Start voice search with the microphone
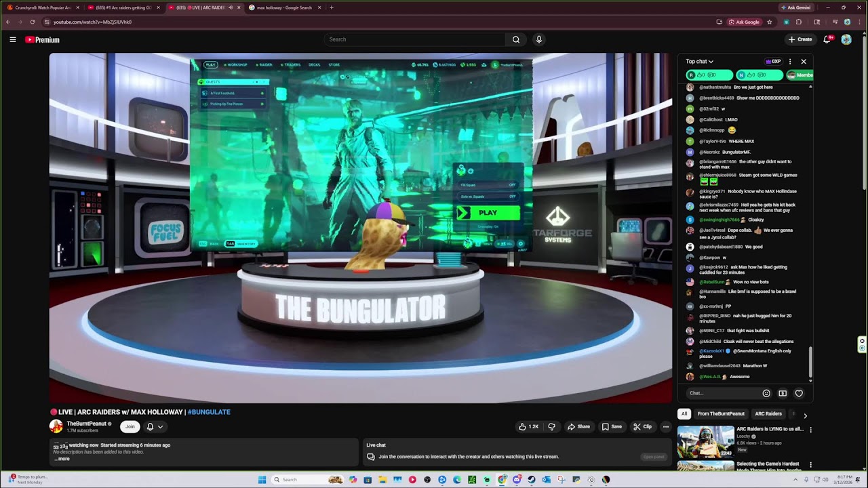Viewport: 868px width, 488px height. pos(539,39)
